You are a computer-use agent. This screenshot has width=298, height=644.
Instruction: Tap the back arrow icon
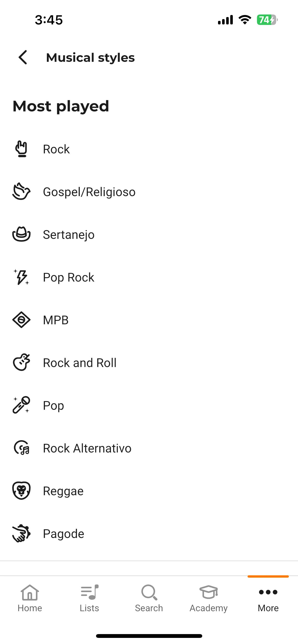pyautogui.click(x=23, y=57)
